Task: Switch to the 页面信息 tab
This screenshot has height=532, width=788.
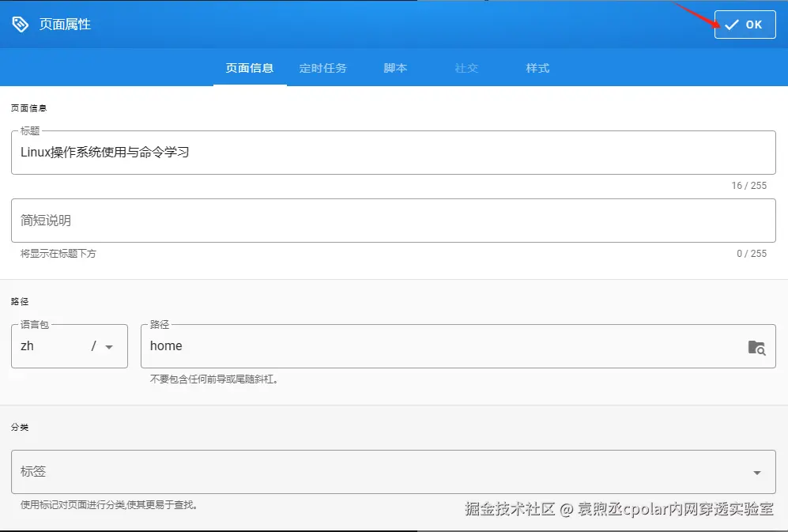Action: [250, 68]
